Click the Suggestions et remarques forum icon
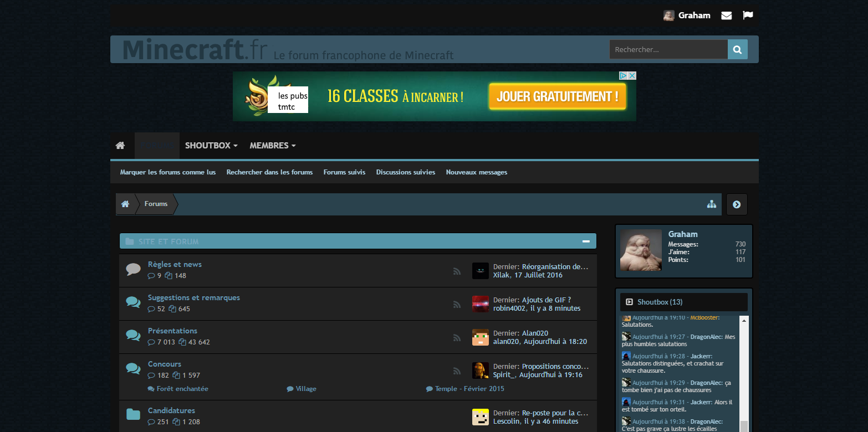 133,302
